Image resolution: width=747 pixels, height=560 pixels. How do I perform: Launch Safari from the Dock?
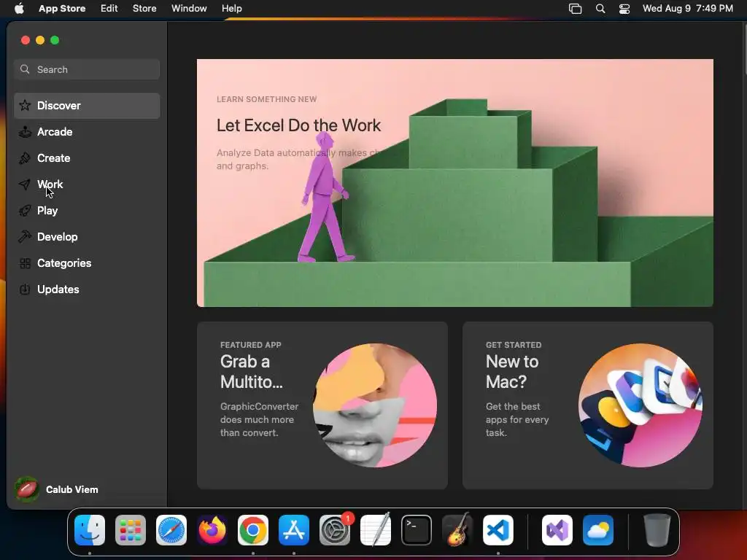(x=171, y=530)
